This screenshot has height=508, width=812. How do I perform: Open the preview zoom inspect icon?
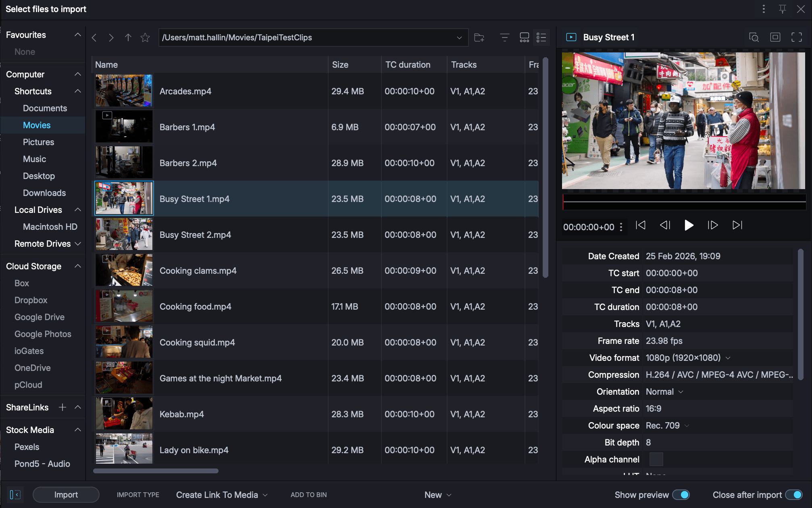(754, 37)
